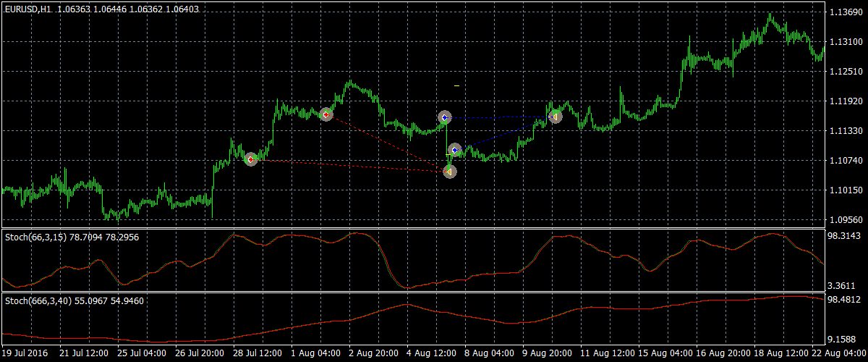This screenshot has height=362, width=868.
Task: Click blue buy marker where the dotted horizontal line starts
Action: click(445, 117)
